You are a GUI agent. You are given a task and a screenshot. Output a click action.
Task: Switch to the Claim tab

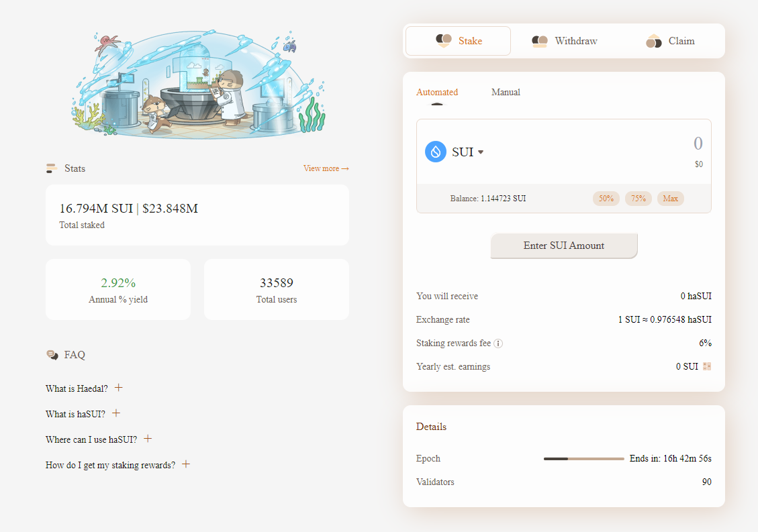670,41
